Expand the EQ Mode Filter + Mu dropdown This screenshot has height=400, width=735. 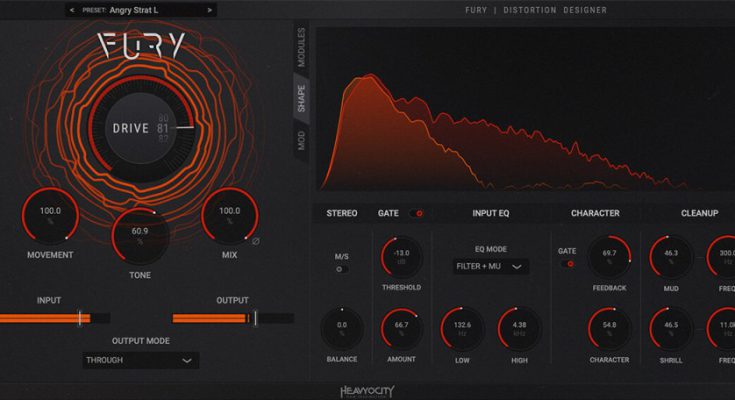point(489,267)
